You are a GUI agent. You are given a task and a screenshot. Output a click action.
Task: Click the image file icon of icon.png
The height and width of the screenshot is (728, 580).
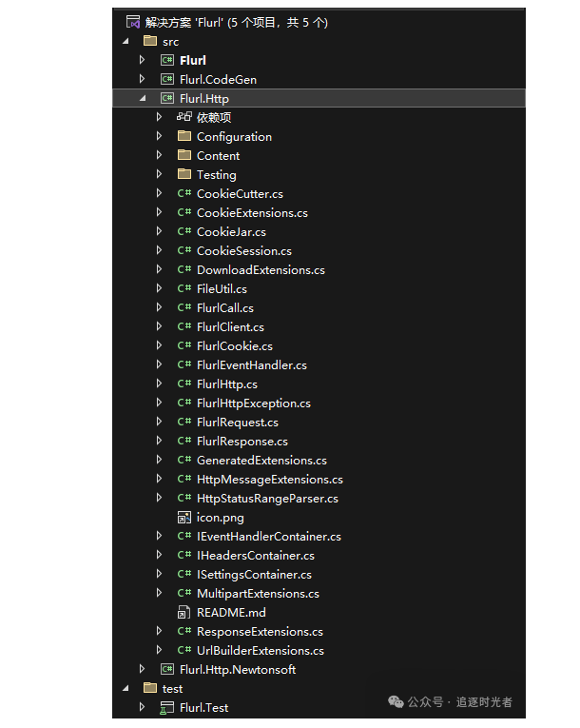(184, 518)
